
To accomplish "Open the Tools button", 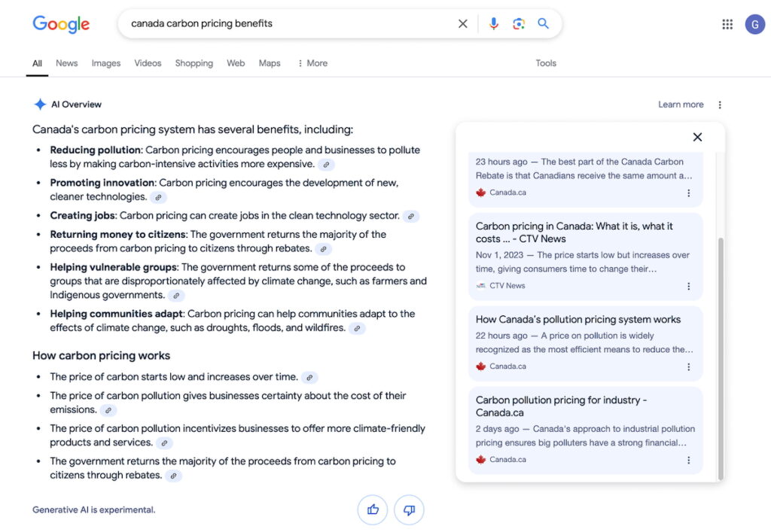I will 546,63.
